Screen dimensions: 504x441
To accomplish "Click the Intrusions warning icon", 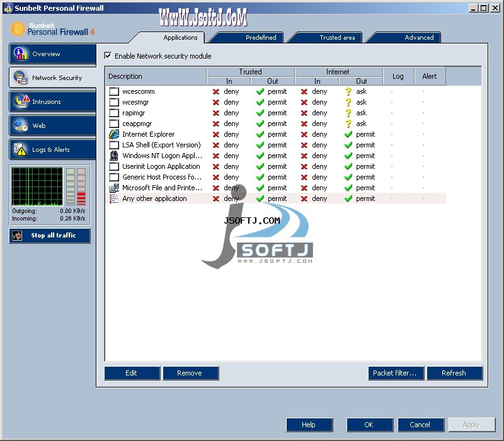I will coord(21,101).
